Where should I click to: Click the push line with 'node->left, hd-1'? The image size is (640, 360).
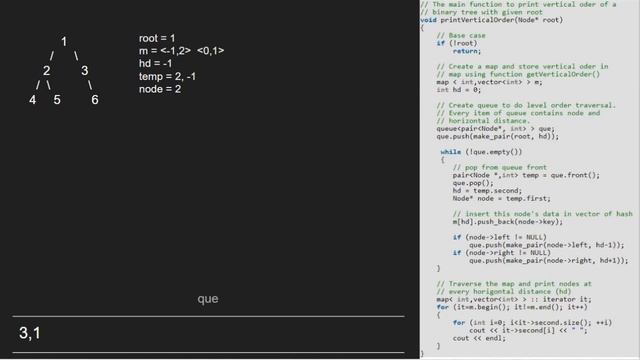tap(547, 245)
